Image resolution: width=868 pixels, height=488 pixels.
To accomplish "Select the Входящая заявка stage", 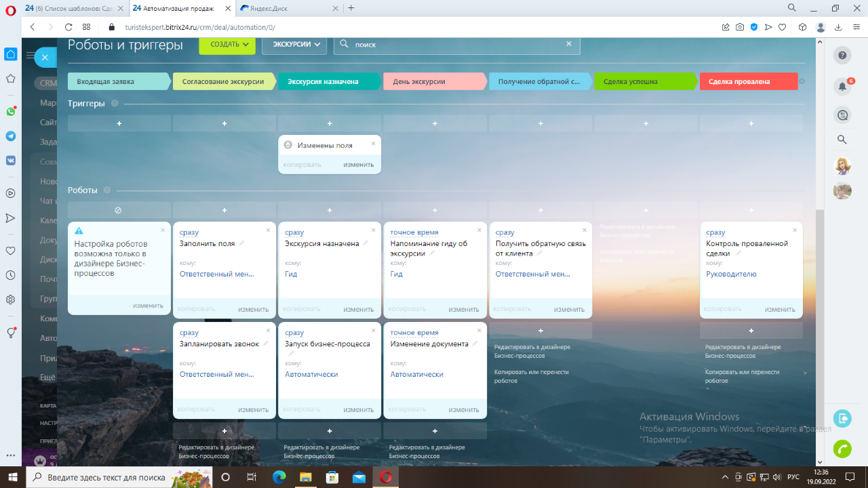I will point(118,81).
